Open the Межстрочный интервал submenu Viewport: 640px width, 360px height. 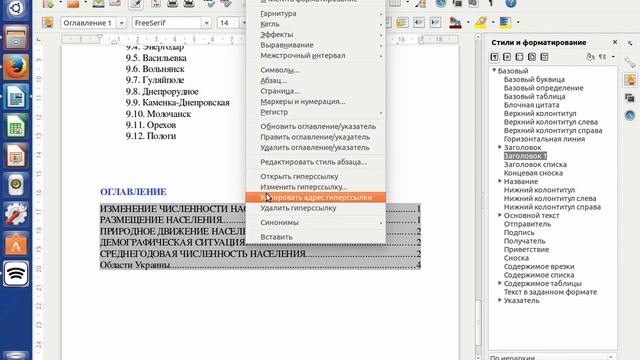(316, 56)
